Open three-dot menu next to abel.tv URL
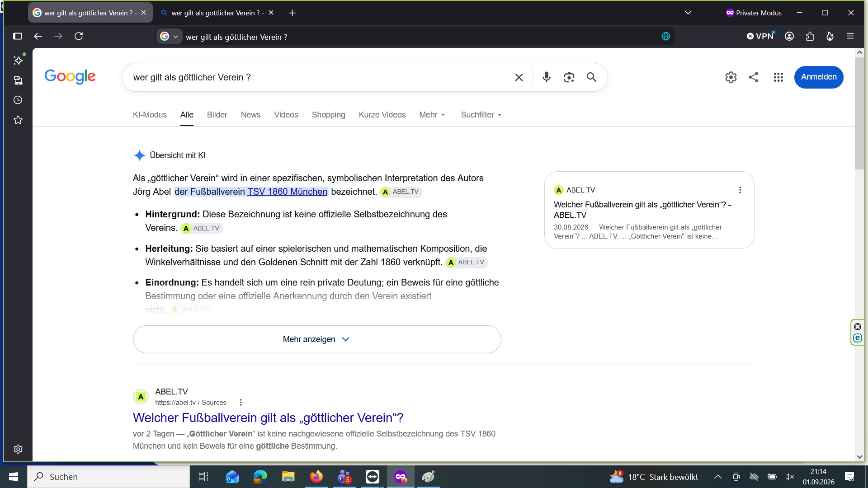868x488 pixels. click(241, 403)
